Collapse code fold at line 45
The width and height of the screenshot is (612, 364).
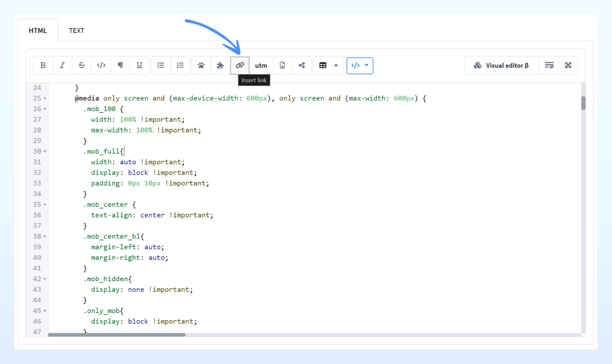click(45, 311)
